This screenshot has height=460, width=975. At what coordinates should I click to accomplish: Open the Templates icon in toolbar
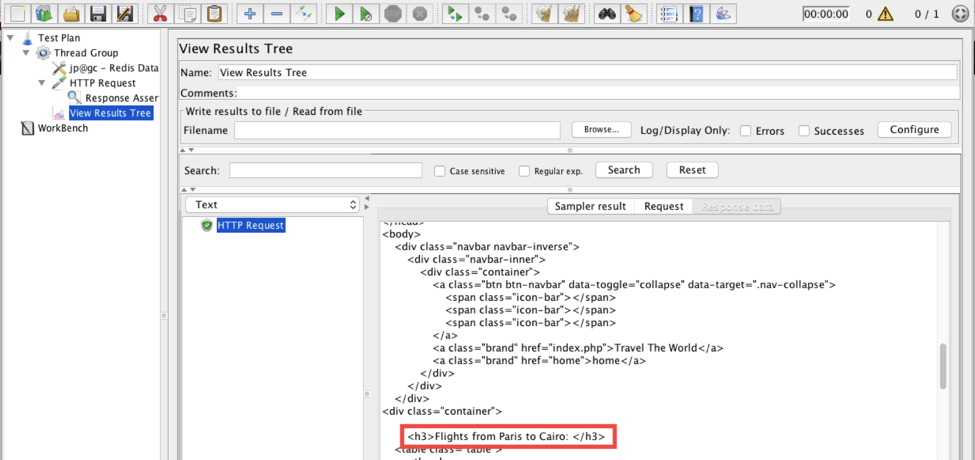click(x=45, y=12)
